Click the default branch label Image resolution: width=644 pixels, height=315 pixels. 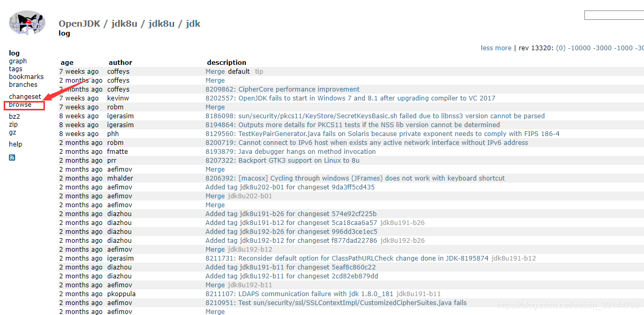(x=239, y=72)
